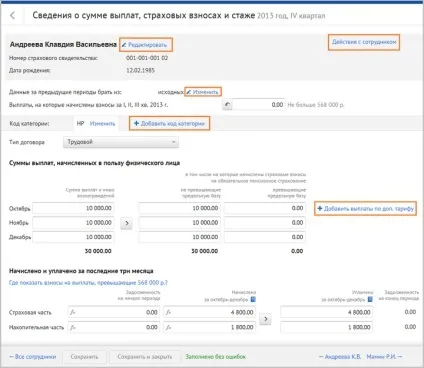Edit December not-exceeding base amount field
The height and width of the screenshot is (368, 424).
pos(180,237)
